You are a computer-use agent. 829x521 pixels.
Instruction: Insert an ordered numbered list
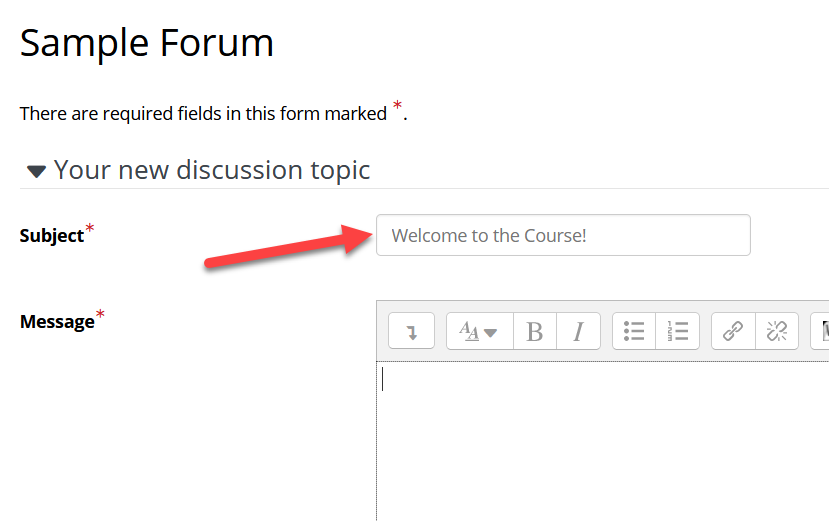pos(678,331)
